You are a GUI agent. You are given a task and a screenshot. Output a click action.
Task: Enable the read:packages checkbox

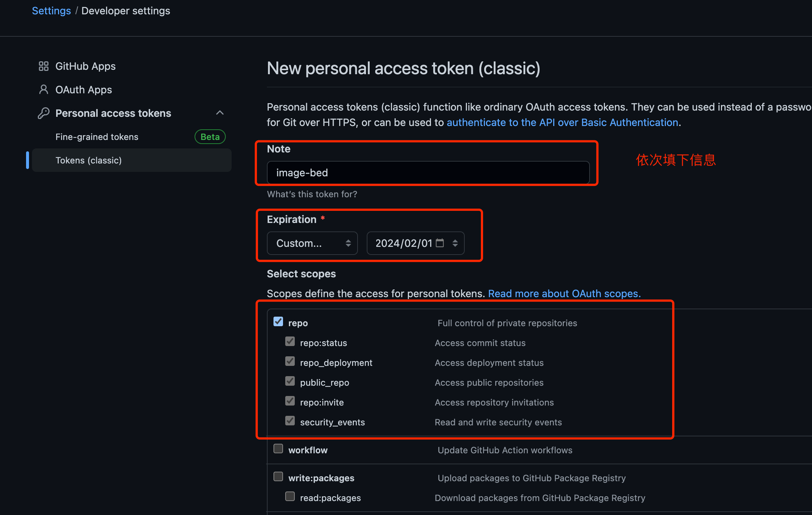pos(290,496)
